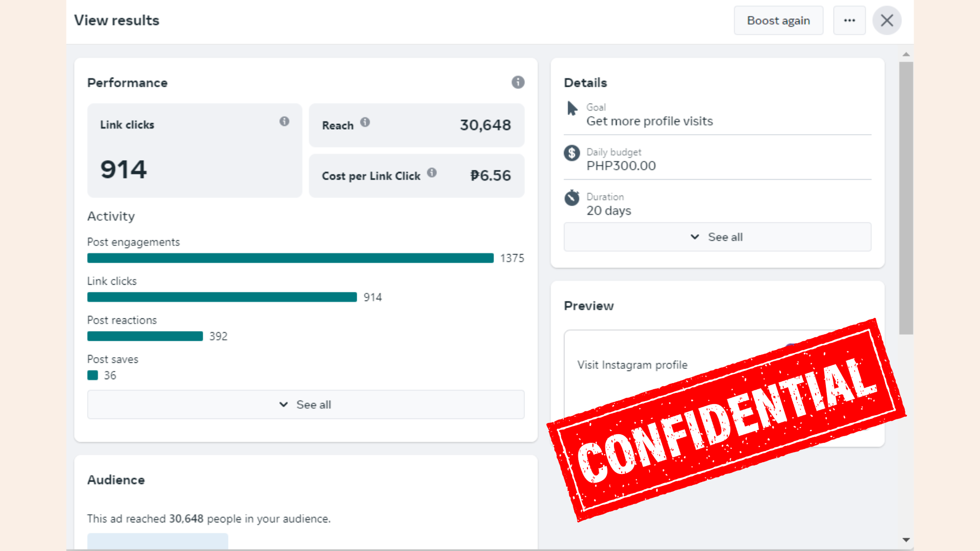Click the Post saves teal swatch
The image size is (980, 551).
click(92, 375)
